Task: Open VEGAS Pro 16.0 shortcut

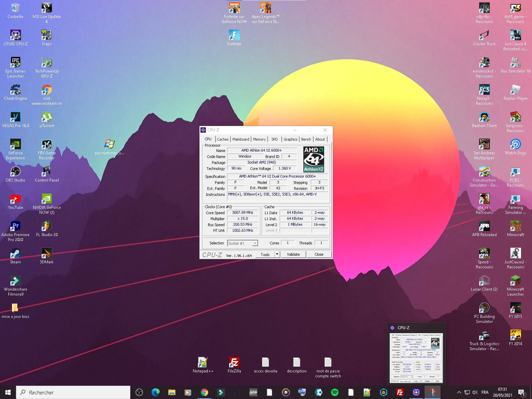Action: point(16,119)
